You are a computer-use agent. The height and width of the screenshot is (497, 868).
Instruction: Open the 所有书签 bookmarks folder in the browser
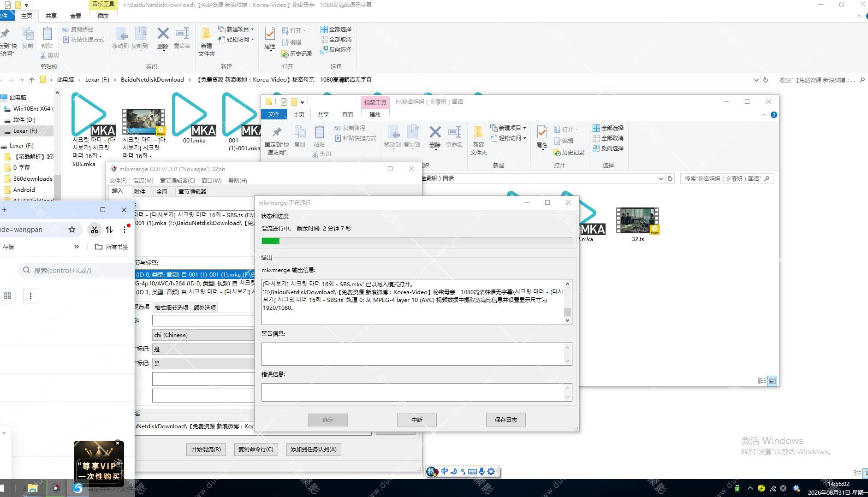(111, 247)
